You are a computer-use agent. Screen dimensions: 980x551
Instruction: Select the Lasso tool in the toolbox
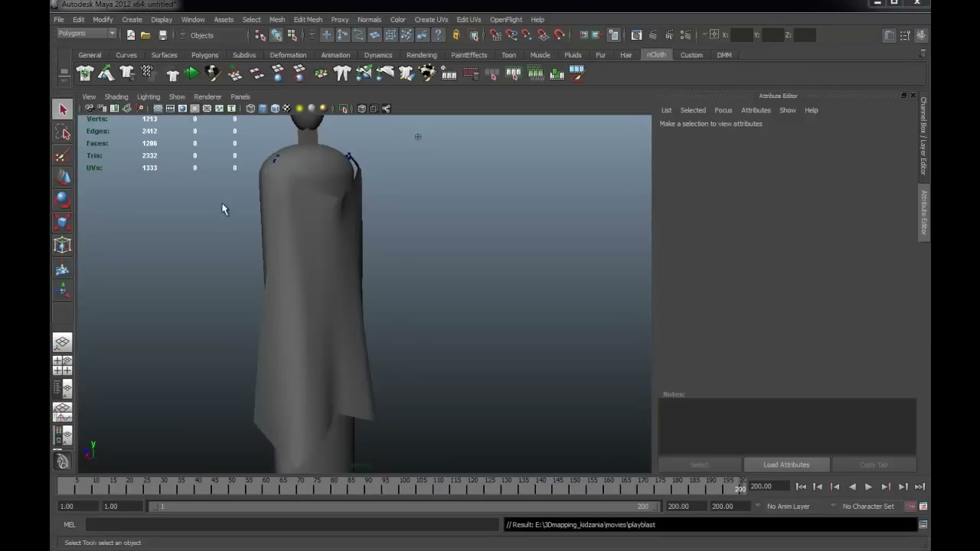coord(63,133)
